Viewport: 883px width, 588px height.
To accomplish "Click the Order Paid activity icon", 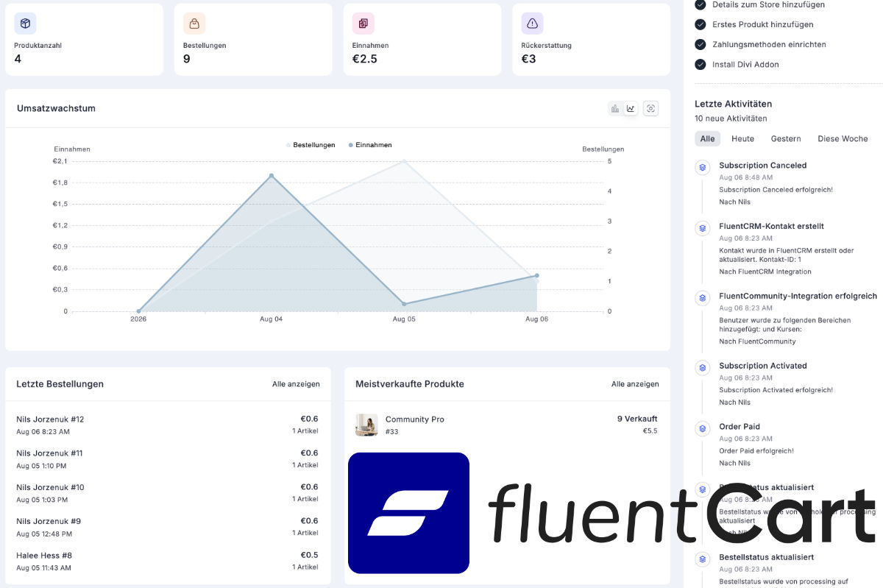I will (x=703, y=428).
